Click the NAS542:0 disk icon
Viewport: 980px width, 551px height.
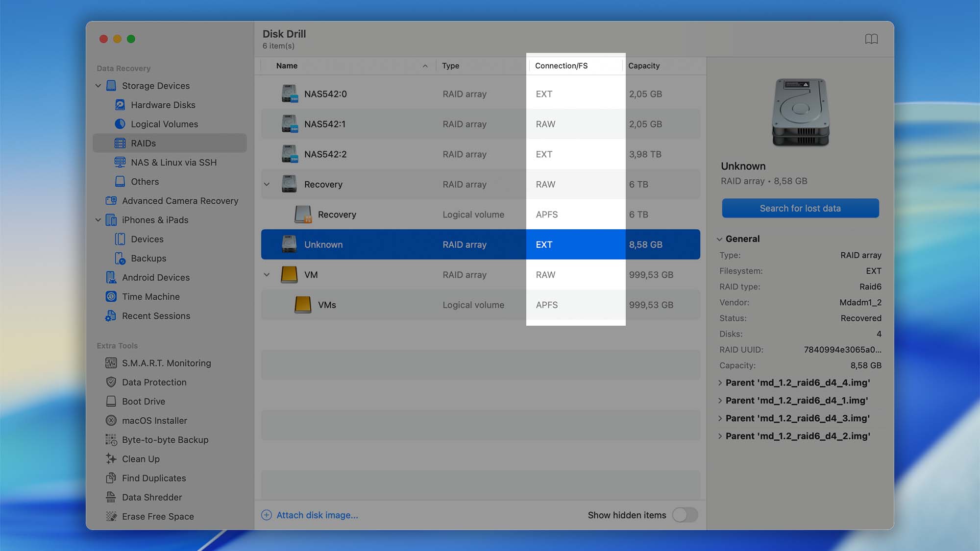(x=289, y=94)
